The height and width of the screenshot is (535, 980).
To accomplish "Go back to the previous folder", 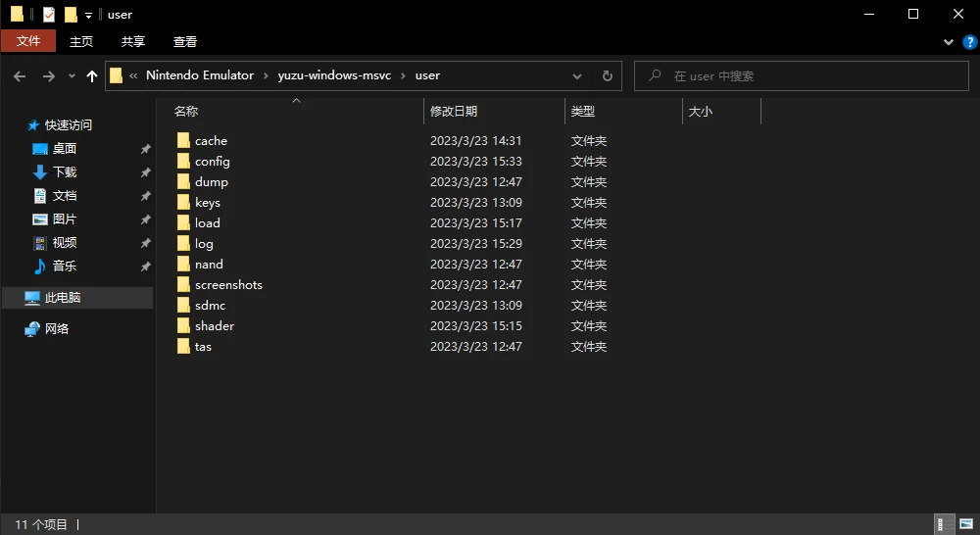I will pyautogui.click(x=20, y=76).
